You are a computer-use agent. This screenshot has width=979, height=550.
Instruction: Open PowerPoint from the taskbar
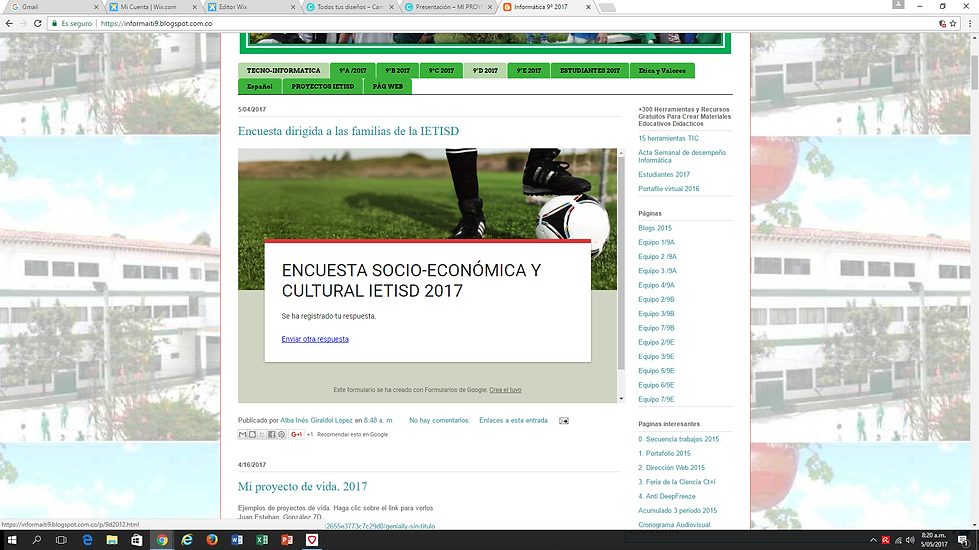click(287, 540)
